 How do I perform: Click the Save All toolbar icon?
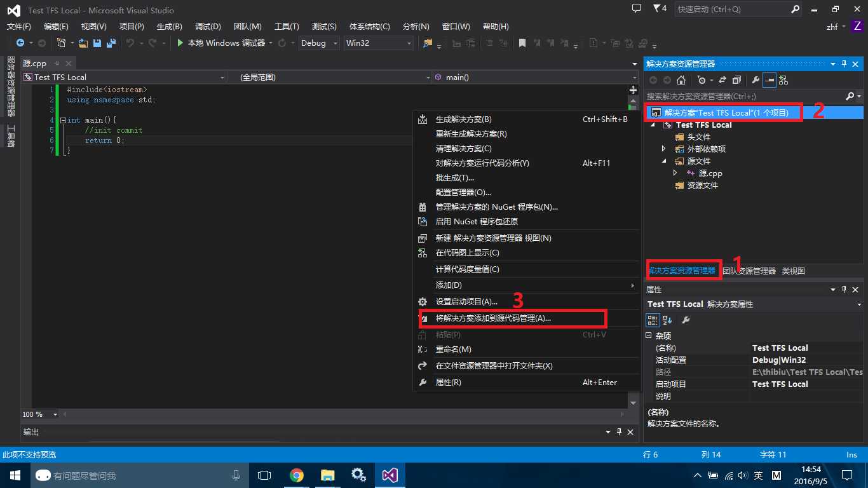pos(111,43)
